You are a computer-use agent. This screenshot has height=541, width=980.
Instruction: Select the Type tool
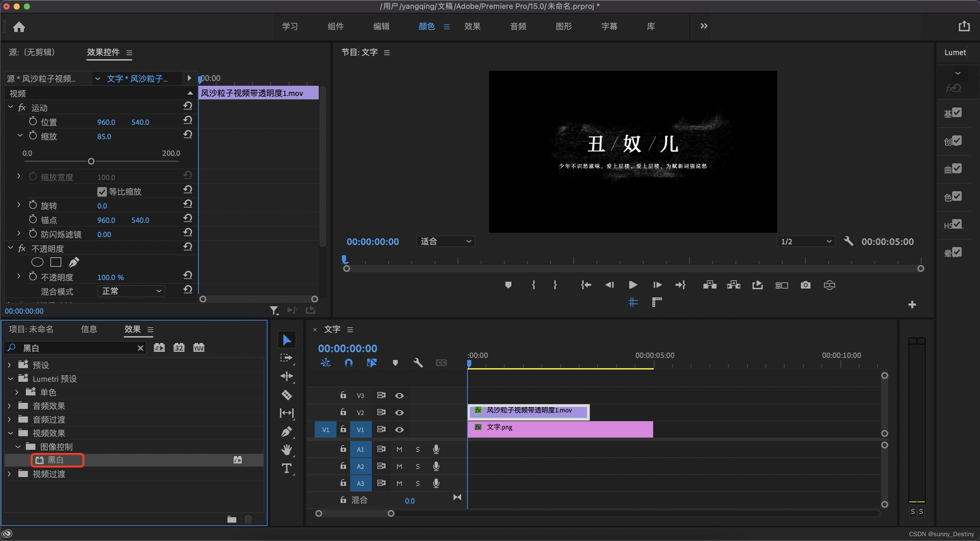[287, 468]
